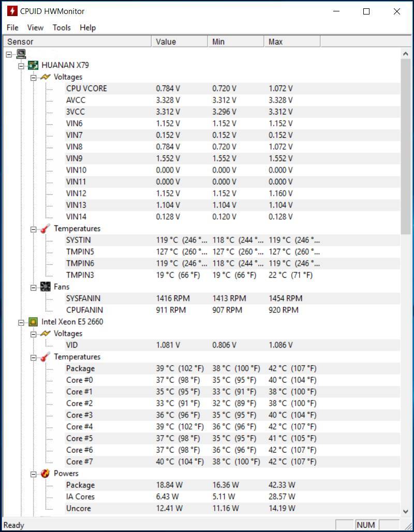This screenshot has height=532, width=414.
Task: Click the motherboard Voltages lightning icon
Action: point(46,77)
